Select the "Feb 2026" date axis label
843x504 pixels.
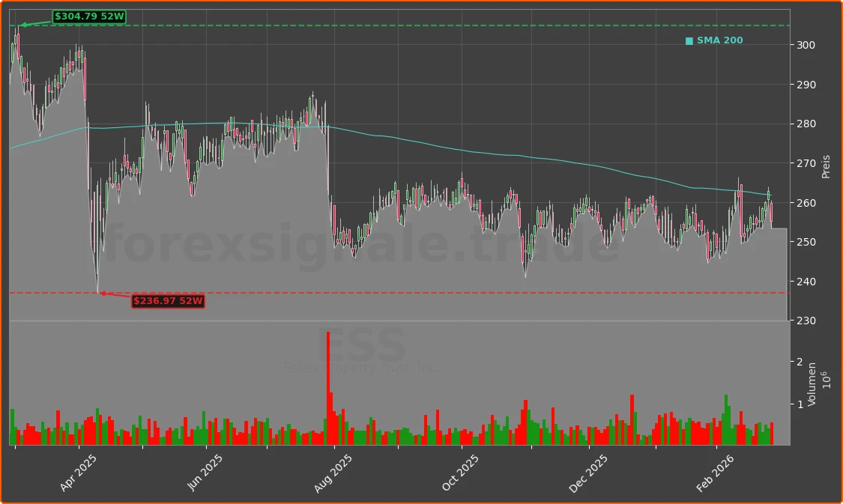click(713, 470)
